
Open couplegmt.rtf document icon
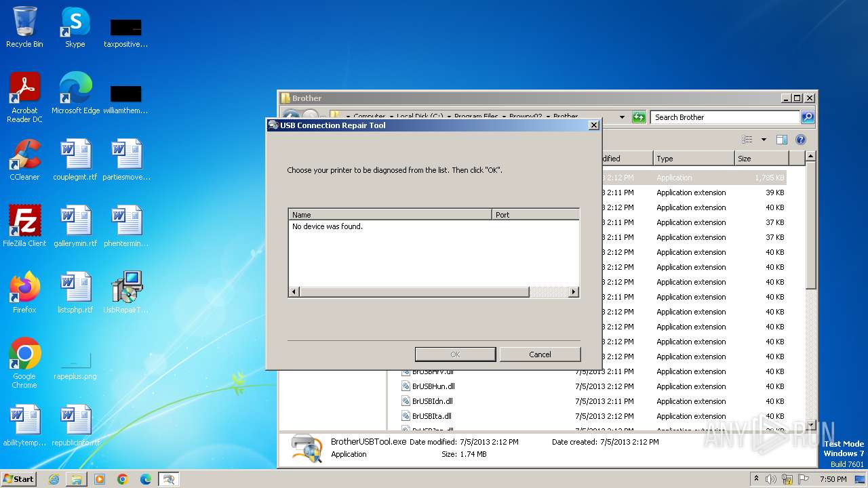(75, 160)
